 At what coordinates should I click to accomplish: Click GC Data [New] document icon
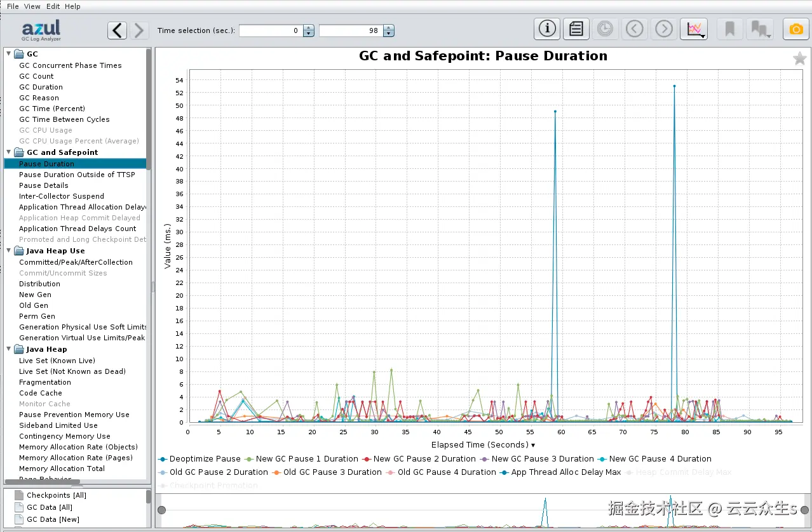click(18, 519)
